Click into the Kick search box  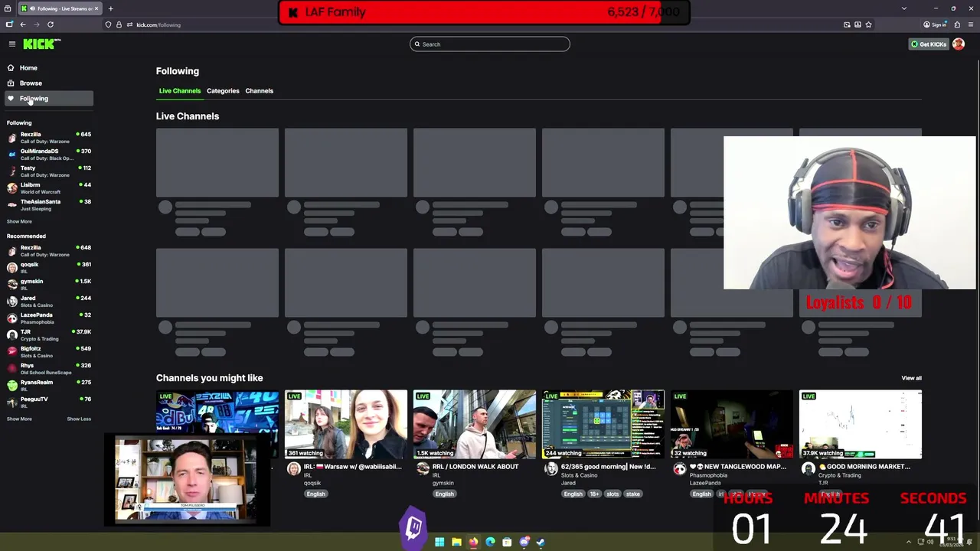click(490, 44)
